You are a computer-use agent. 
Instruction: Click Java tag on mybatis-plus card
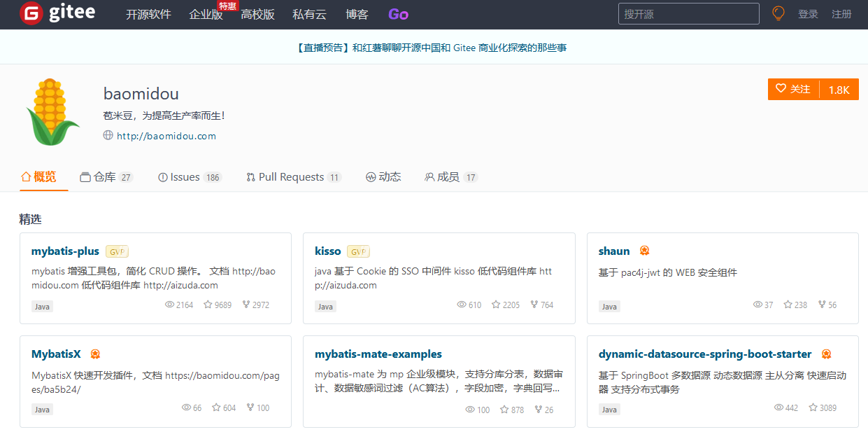pos(42,306)
